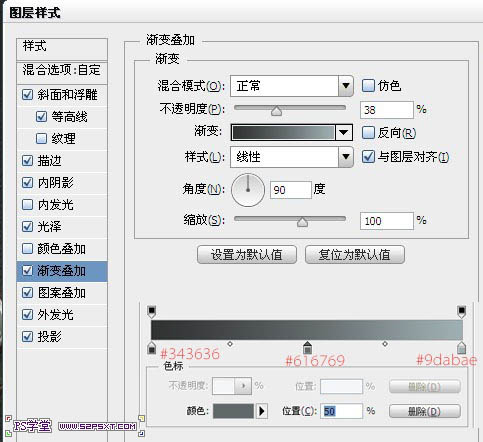Image resolution: width=483 pixels, height=442 pixels.
Task: Select the right #9dabae color stop
Action: click(x=461, y=348)
